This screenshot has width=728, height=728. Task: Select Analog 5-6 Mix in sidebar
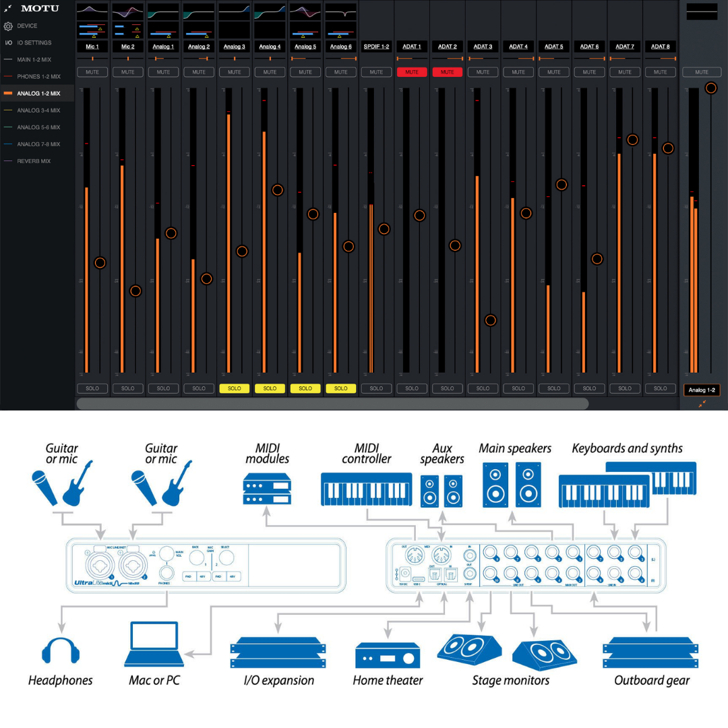37,127
